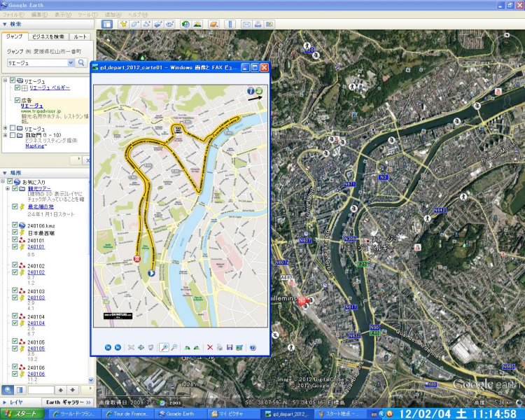The image size is (525, 420).
Task: Switch to Tour de France taskbar window
Action: pos(129,414)
